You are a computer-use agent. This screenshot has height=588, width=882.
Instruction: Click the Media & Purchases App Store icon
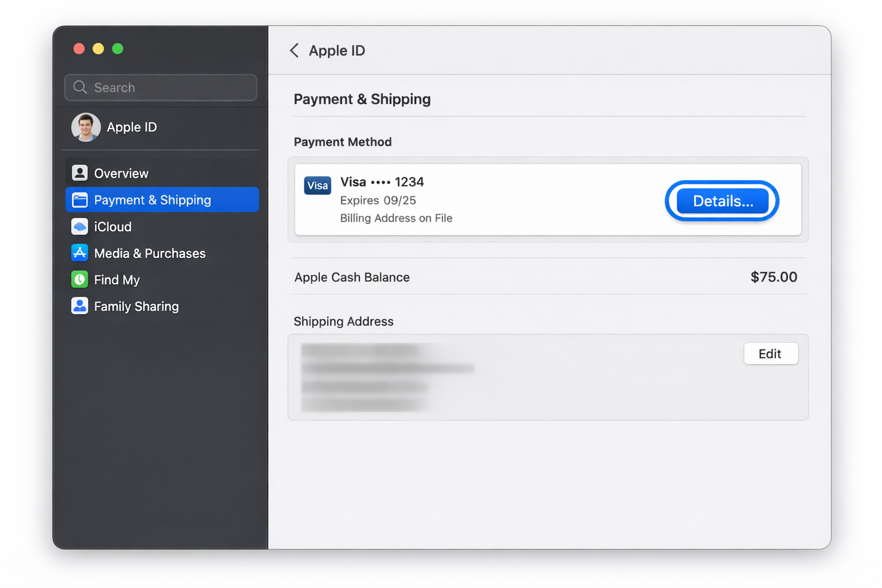(x=80, y=253)
